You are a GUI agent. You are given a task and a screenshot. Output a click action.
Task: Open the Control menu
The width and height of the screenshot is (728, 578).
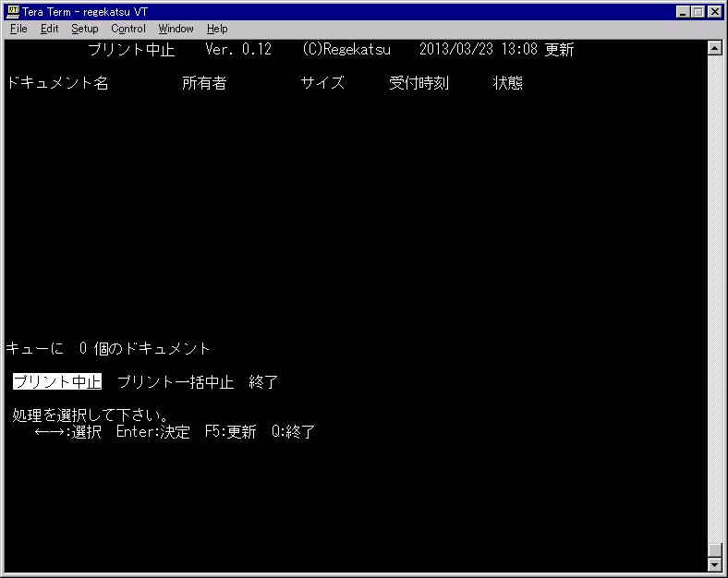128,29
